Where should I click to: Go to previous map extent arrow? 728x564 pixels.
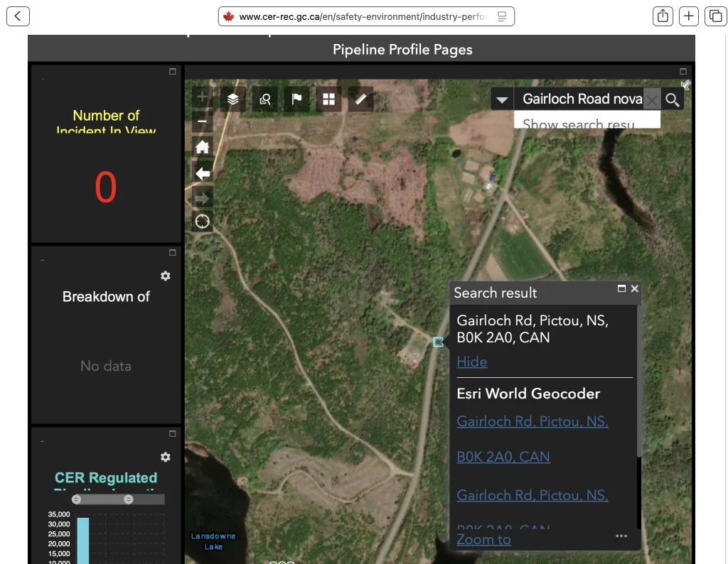click(x=203, y=173)
